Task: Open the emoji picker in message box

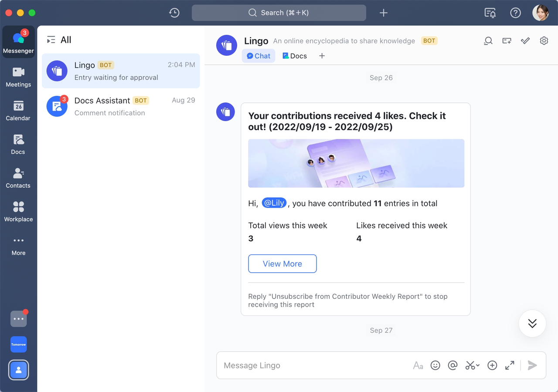Action: (435, 365)
